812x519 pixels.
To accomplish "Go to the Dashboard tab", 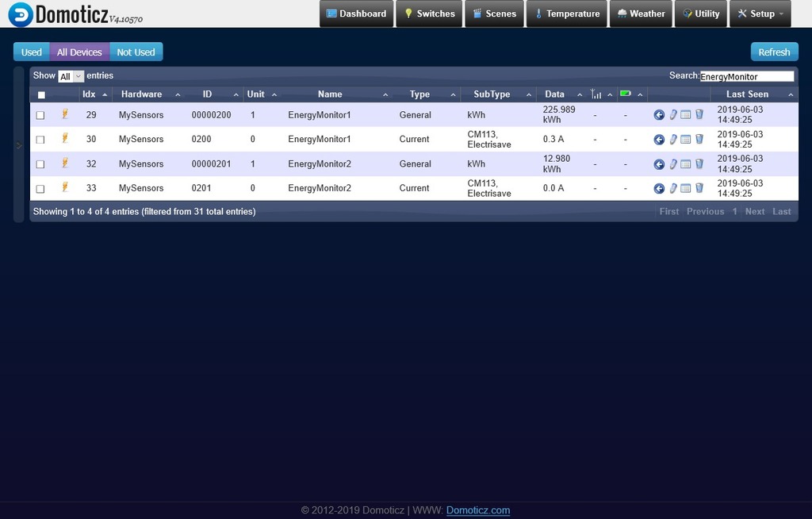I will (x=356, y=14).
